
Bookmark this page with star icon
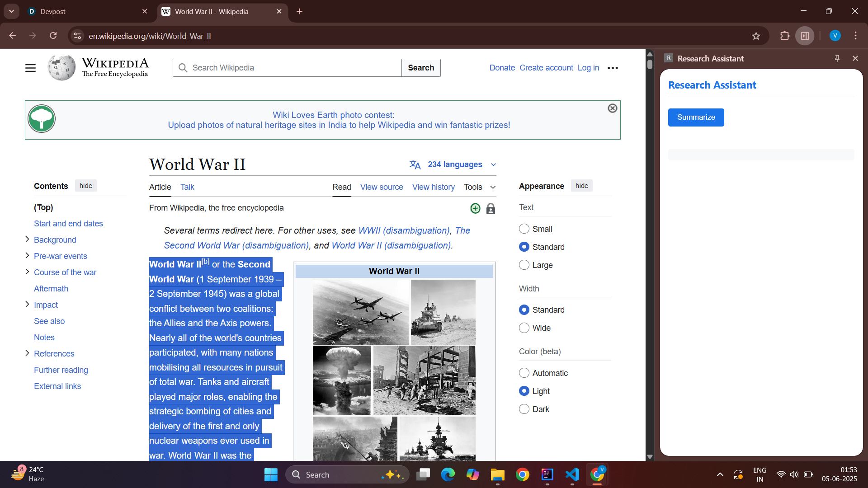coord(756,36)
